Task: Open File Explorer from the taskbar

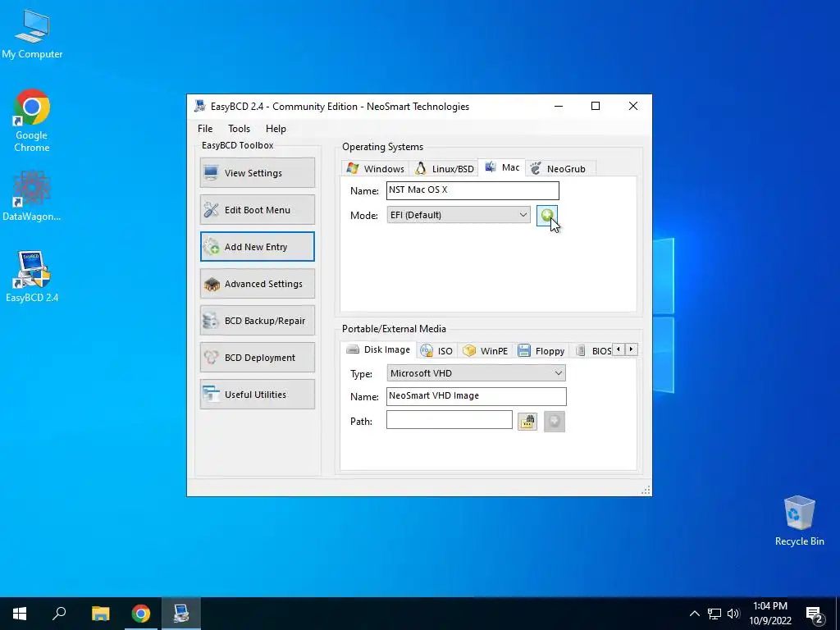Action: point(100,614)
